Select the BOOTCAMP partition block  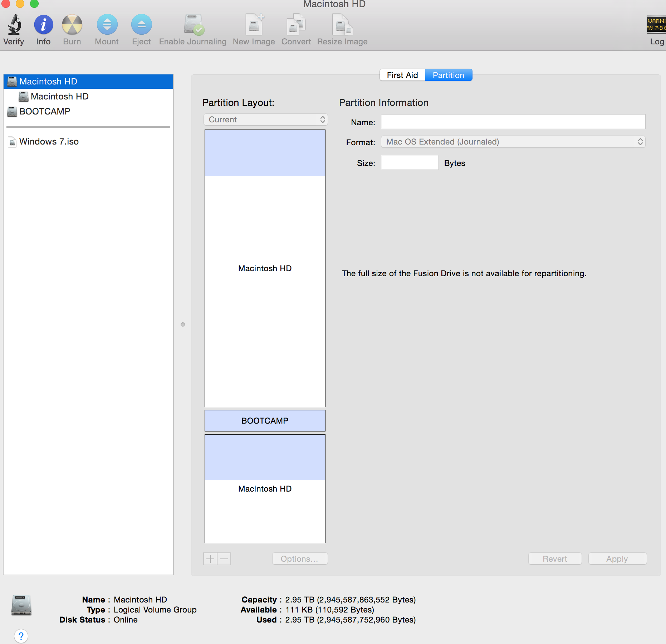click(x=265, y=421)
